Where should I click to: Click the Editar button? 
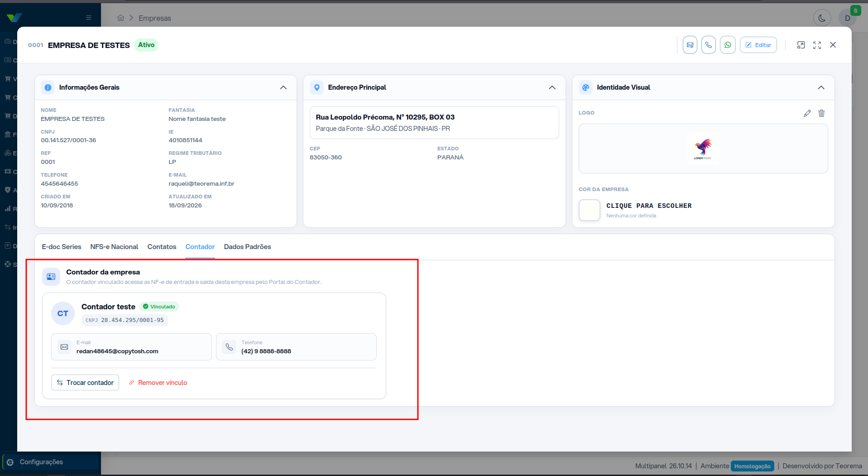tap(758, 45)
